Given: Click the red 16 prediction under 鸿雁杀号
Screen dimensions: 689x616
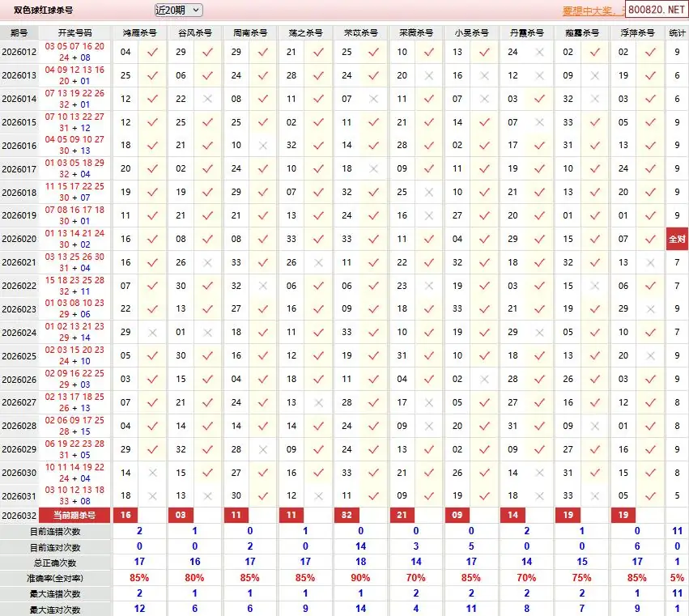Looking at the screenshot, I should coord(125,515).
